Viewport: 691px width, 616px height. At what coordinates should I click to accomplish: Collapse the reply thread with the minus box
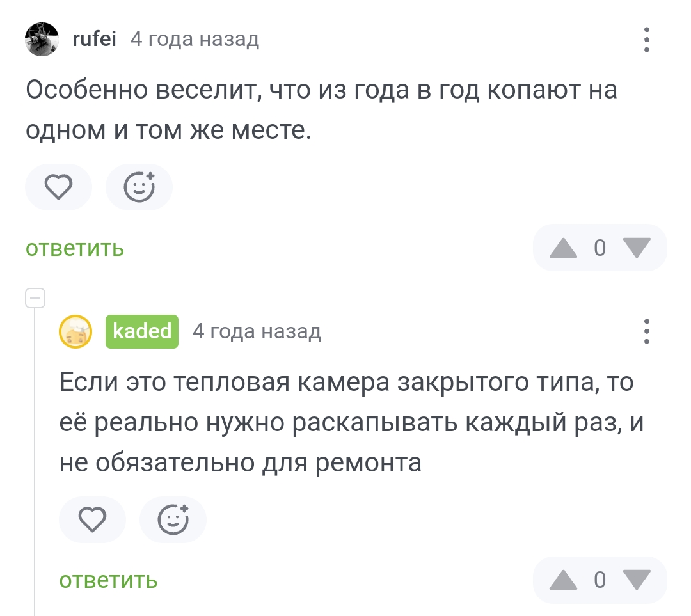(x=35, y=298)
